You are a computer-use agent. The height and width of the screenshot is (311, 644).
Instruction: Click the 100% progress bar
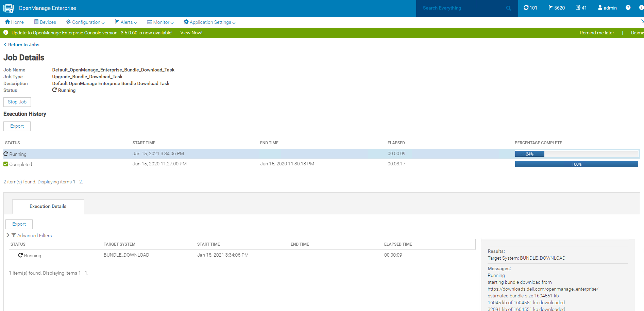pyautogui.click(x=577, y=164)
